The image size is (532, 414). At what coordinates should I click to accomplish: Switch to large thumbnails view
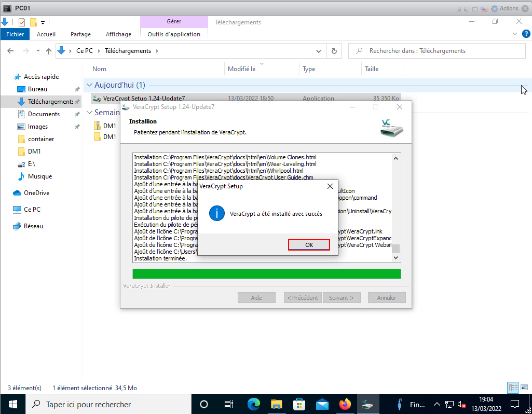pyautogui.click(x=524, y=388)
